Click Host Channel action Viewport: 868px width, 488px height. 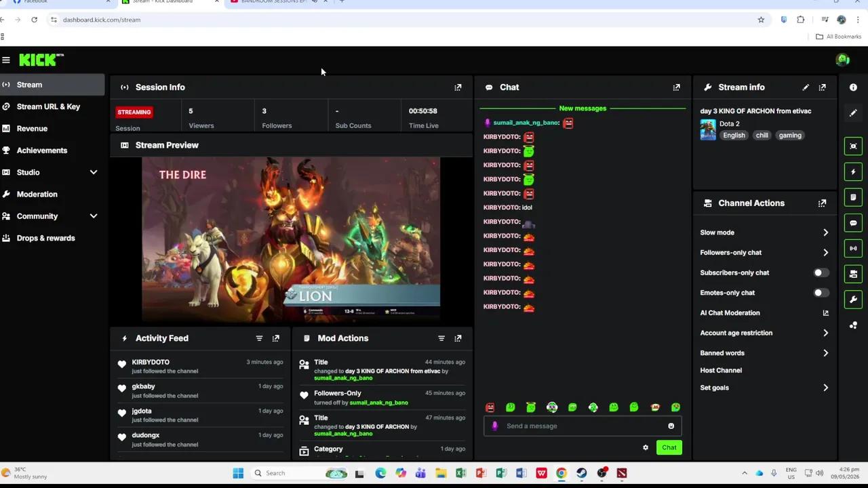[721, 371]
